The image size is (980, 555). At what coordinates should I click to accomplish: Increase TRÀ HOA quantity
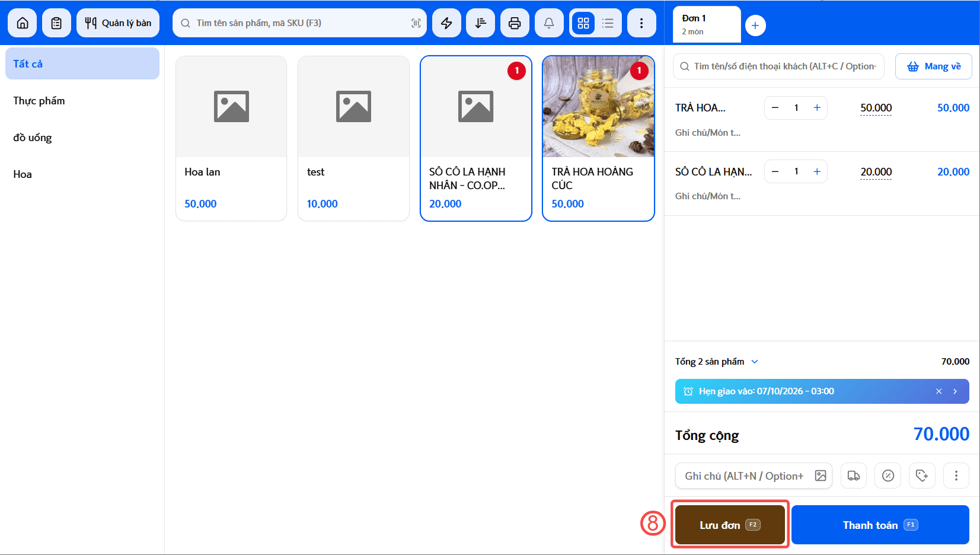[x=817, y=108]
